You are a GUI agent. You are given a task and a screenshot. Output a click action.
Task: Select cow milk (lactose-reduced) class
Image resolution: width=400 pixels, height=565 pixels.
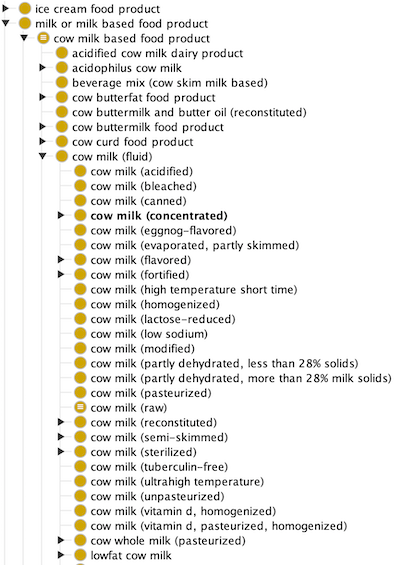163,319
